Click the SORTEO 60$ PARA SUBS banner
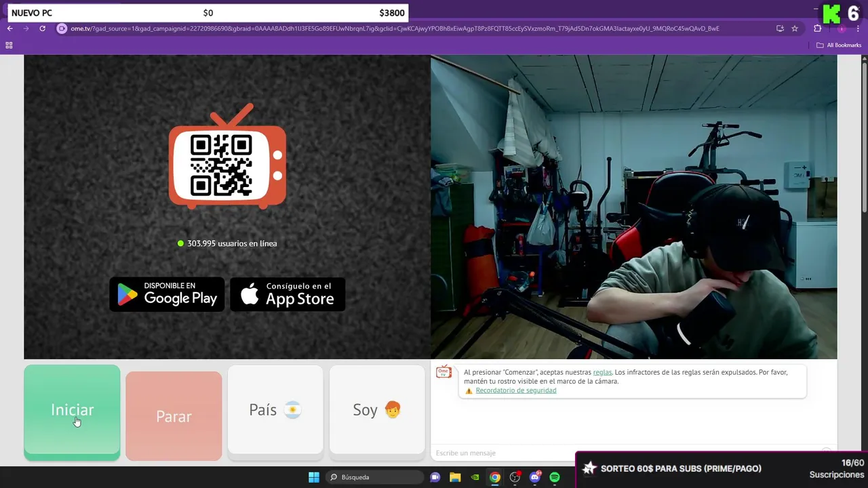The height and width of the screenshot is (488, 868). (x=722, y=469)
